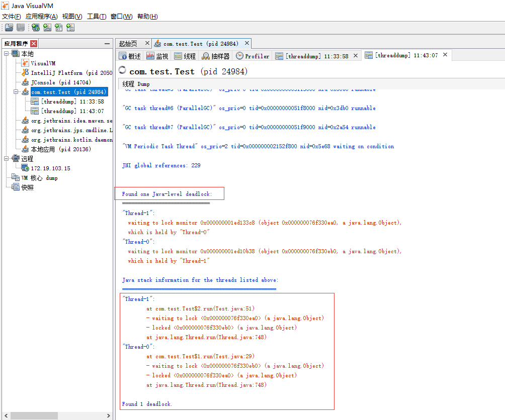Screen dimensions: 505x420
Task: Open the 概述 overview subtab
Action: pos(130,56)
